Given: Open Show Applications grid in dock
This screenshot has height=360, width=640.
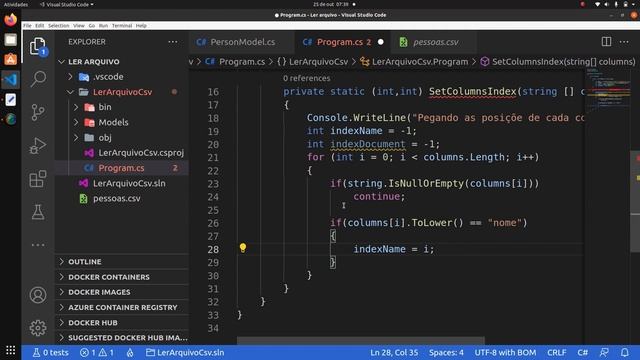Looking at the screenshot, I should (11, 350).
